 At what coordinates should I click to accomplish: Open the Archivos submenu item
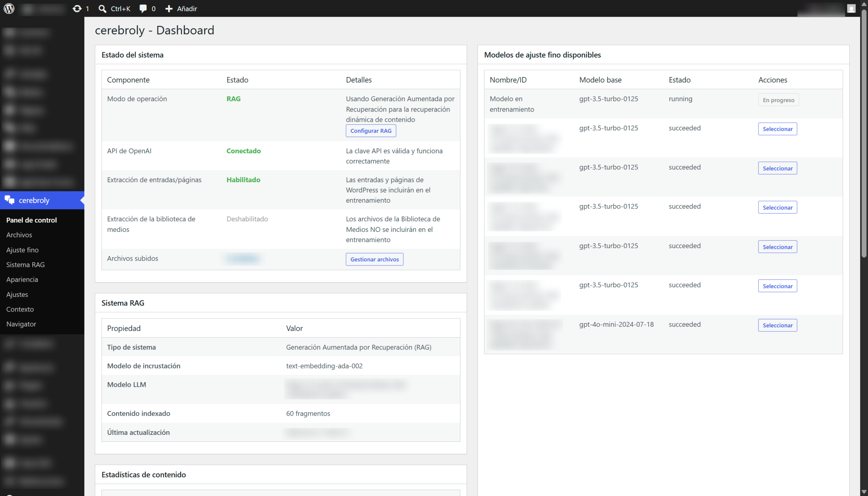[x=19, y=235]
